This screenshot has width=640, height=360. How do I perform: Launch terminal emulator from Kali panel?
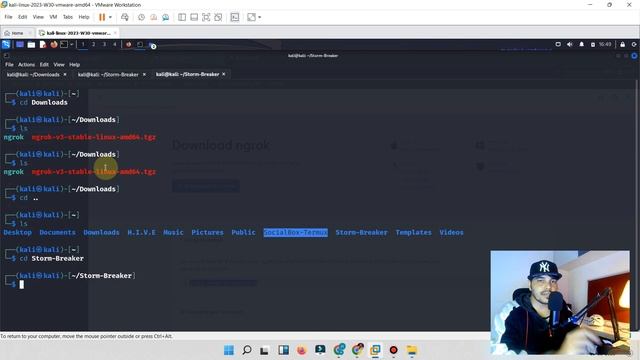click(x=64, y=44)
